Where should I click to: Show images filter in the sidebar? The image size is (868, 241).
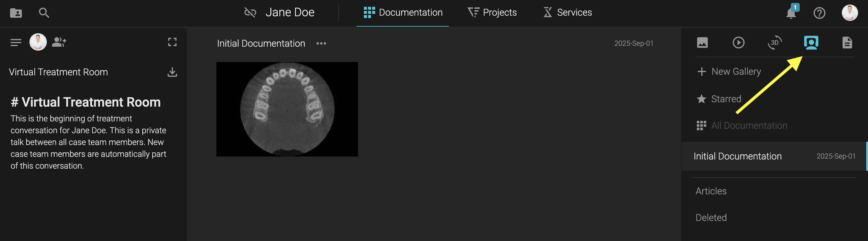point(702,43)
